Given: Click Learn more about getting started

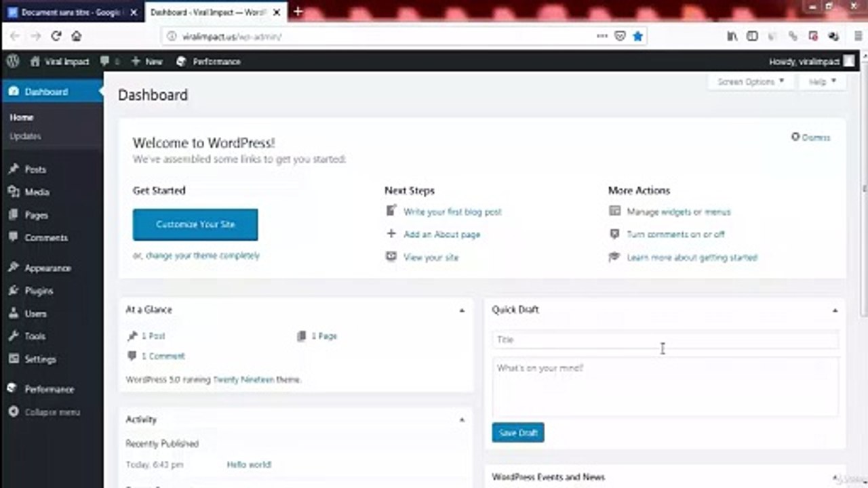Looking at the screenshot, I should (692, 258).
